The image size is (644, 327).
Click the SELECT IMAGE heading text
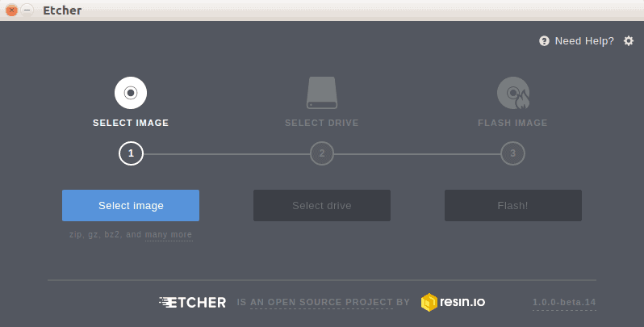tap(131, 123)
